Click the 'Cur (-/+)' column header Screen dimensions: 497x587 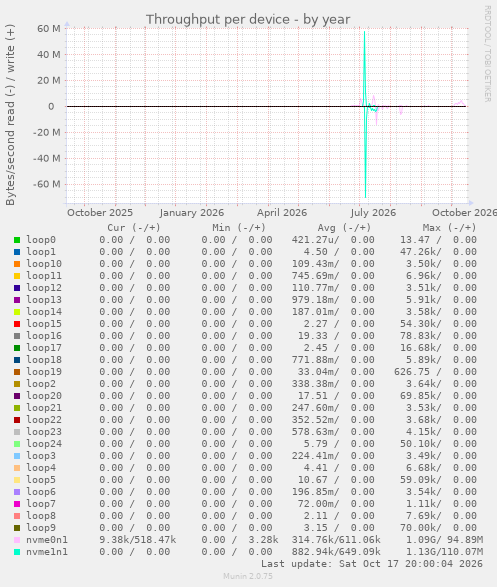(x=134, y=227)
